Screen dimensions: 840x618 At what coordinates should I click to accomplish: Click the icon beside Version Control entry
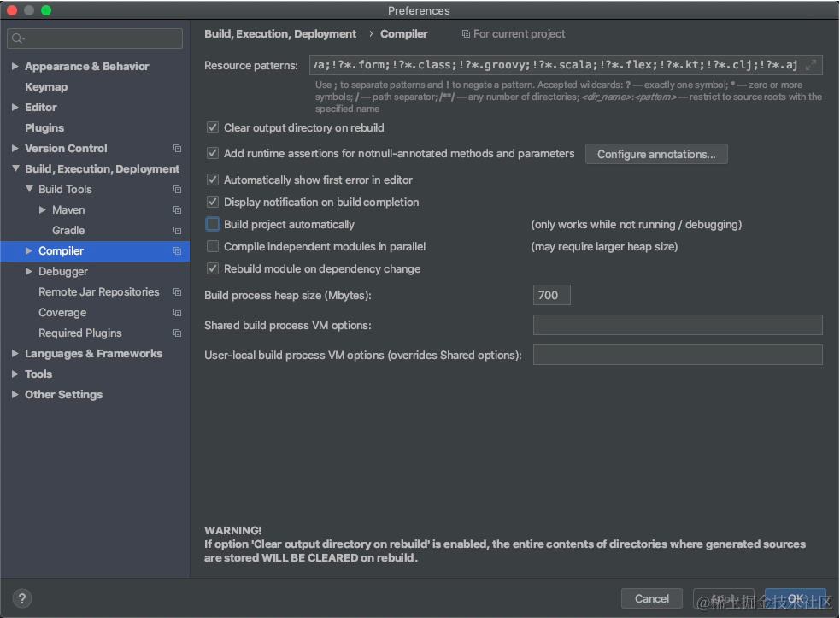point(177,148)
